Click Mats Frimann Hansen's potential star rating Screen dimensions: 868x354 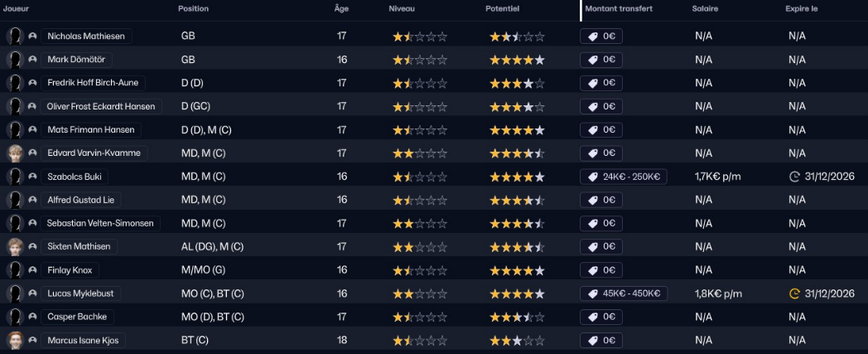click(x=517, y=130)
